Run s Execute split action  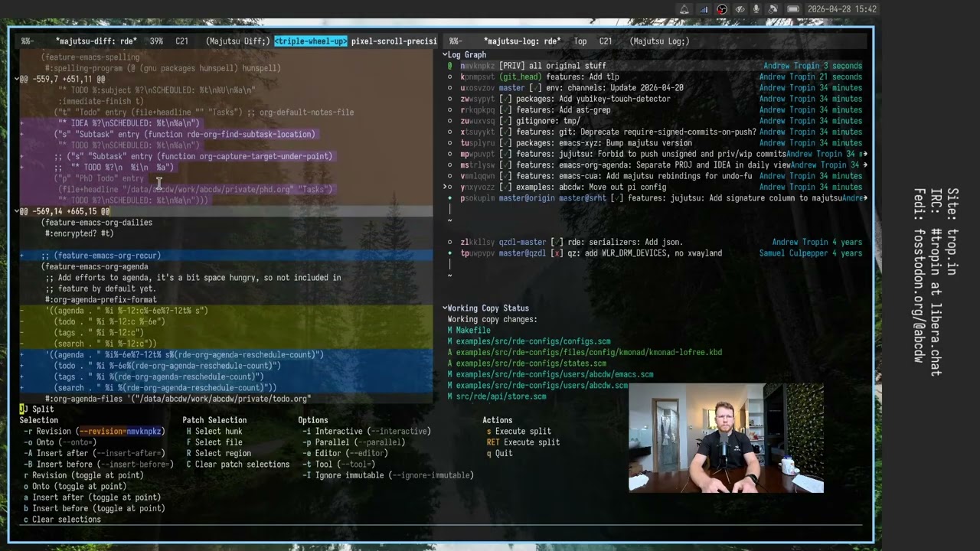click(519, 432)
